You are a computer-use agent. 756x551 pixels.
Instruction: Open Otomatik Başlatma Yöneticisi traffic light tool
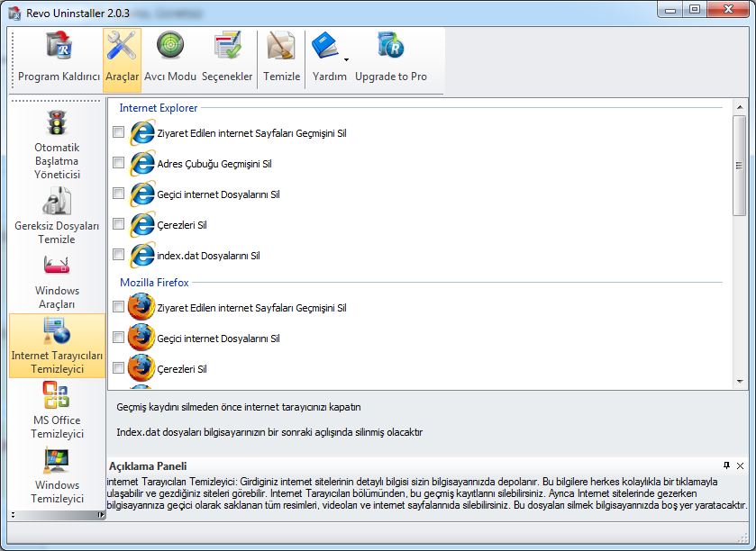pos(57,144)
